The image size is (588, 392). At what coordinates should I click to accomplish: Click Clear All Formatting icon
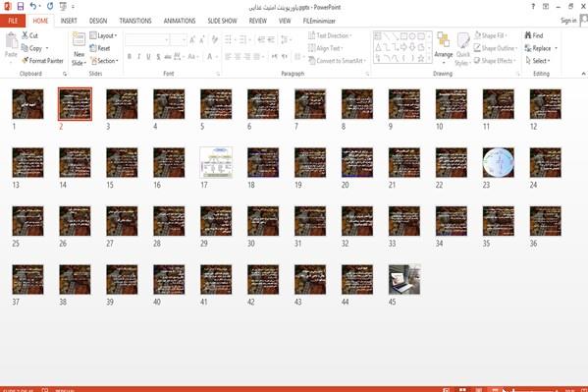(215, 39)
